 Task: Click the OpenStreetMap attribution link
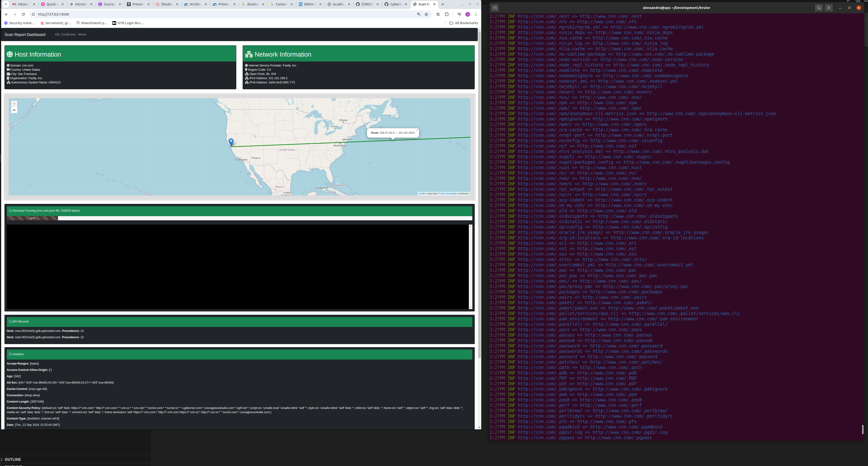click(448, 194)
